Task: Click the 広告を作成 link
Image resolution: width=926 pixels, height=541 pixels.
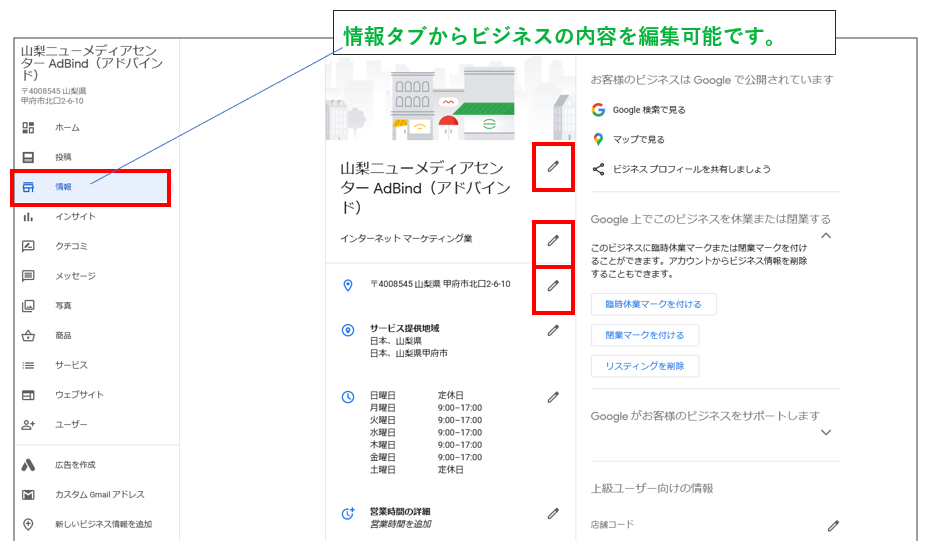Action: 75,465
